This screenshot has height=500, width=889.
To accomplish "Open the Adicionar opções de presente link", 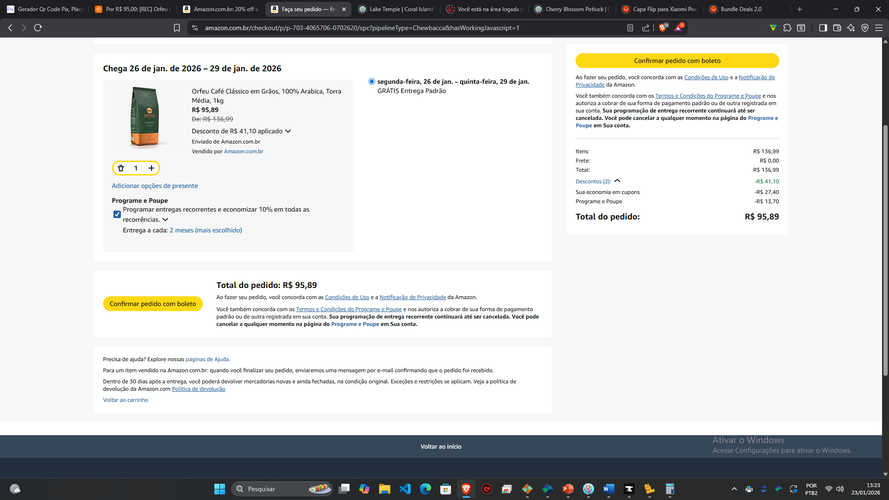I will coord(155,185).
